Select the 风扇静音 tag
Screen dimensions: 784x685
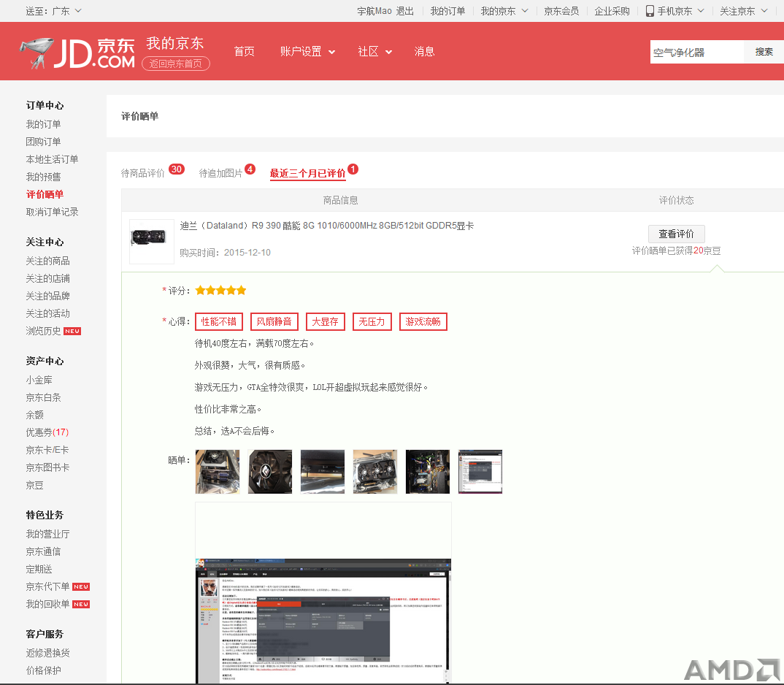point(274,322)
